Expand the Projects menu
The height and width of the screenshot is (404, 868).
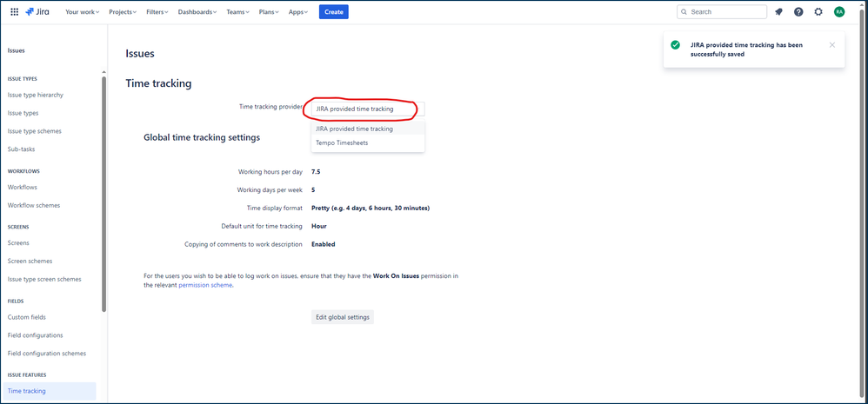123,11
